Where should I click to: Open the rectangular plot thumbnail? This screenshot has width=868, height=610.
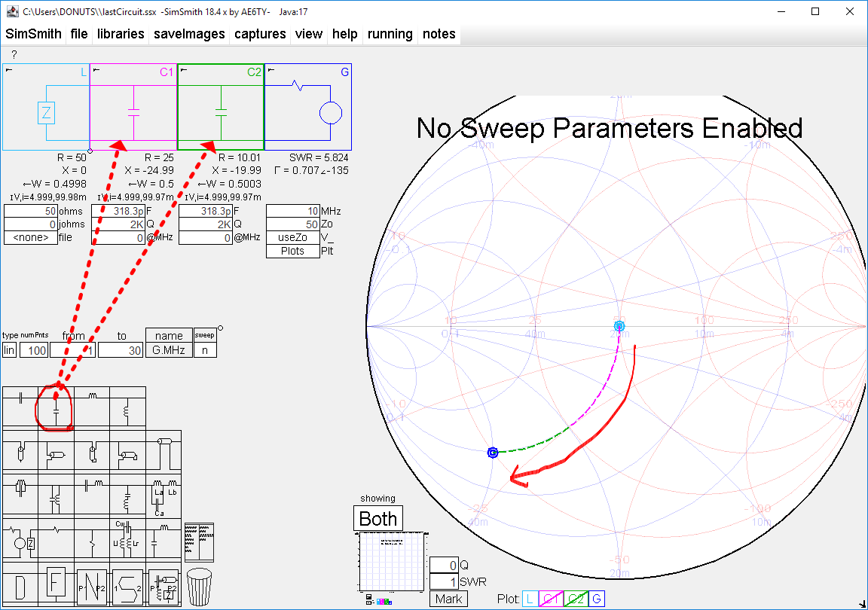[392, 562]
